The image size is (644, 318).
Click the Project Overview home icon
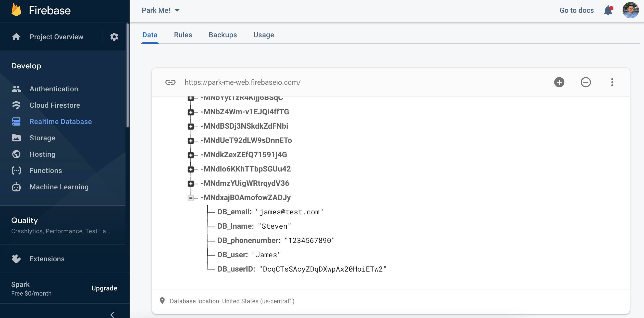click(x=16, y=37)
